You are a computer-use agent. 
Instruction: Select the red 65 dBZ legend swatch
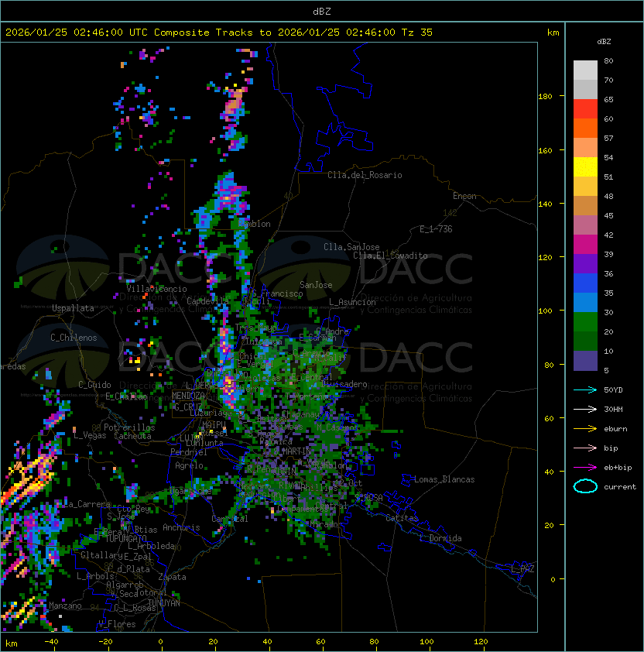(x=585, y=108)
